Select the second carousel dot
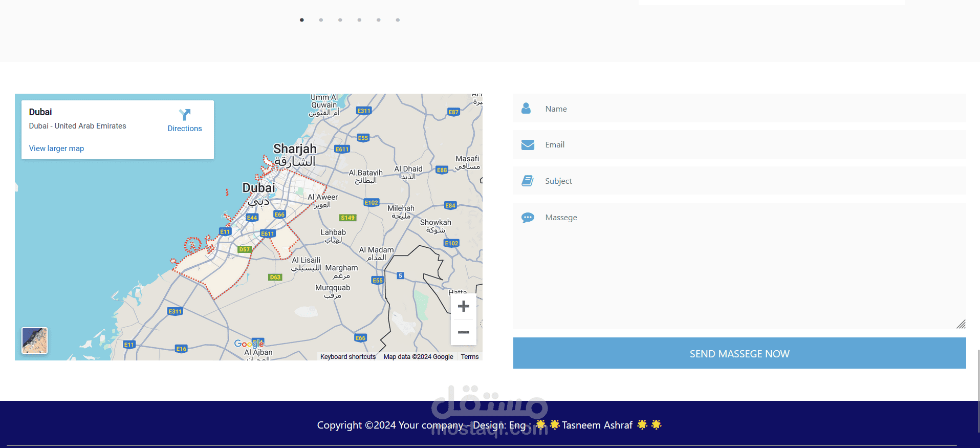 point(321,20)
